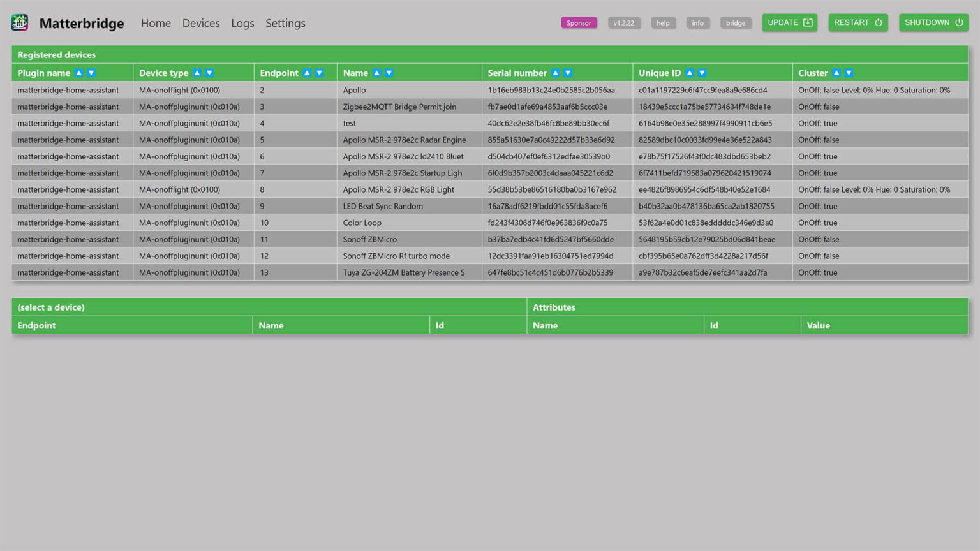The height and width of the screenshot is (551, 980).
Task: Click the SHUTDOWN button
Action: 933,22
